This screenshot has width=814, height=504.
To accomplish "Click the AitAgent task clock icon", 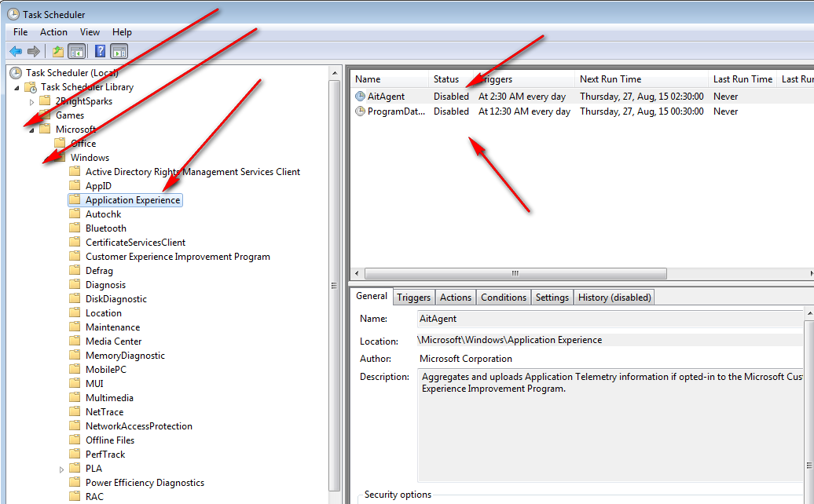I will coord(360,96).
